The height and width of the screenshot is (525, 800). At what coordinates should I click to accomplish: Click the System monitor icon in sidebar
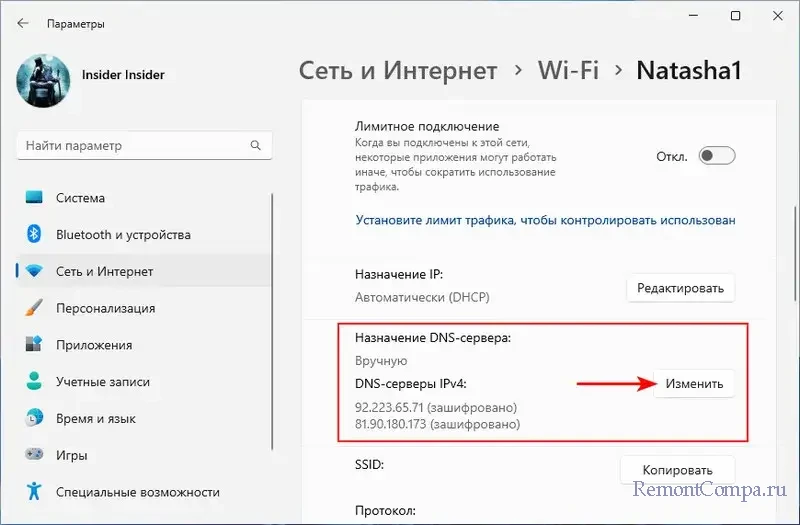coord(35,198)
